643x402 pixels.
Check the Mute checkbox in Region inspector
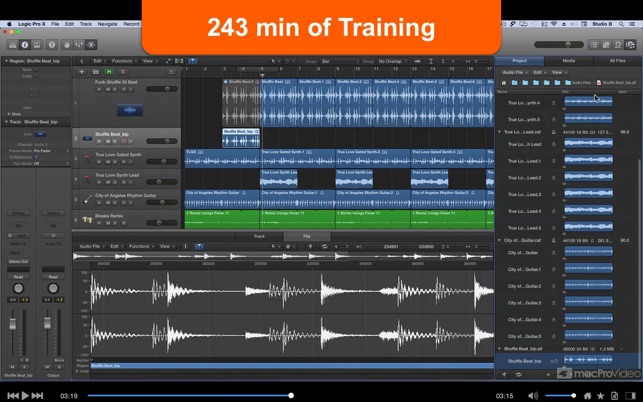[x=36, y=70]
